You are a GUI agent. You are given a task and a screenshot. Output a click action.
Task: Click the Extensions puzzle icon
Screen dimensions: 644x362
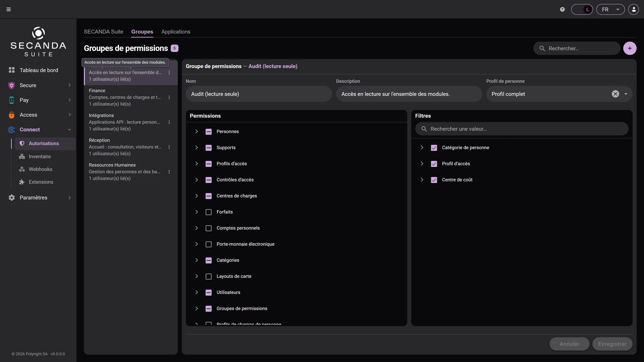point(22,182)
